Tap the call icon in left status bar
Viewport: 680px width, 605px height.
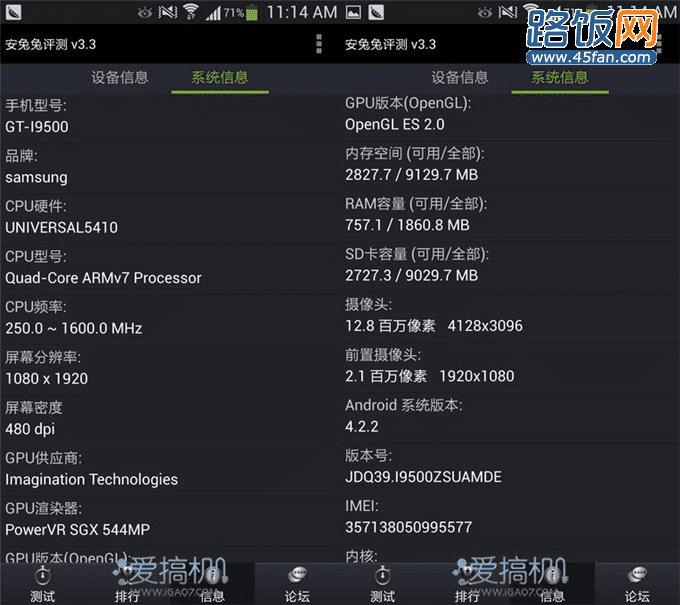14,12
